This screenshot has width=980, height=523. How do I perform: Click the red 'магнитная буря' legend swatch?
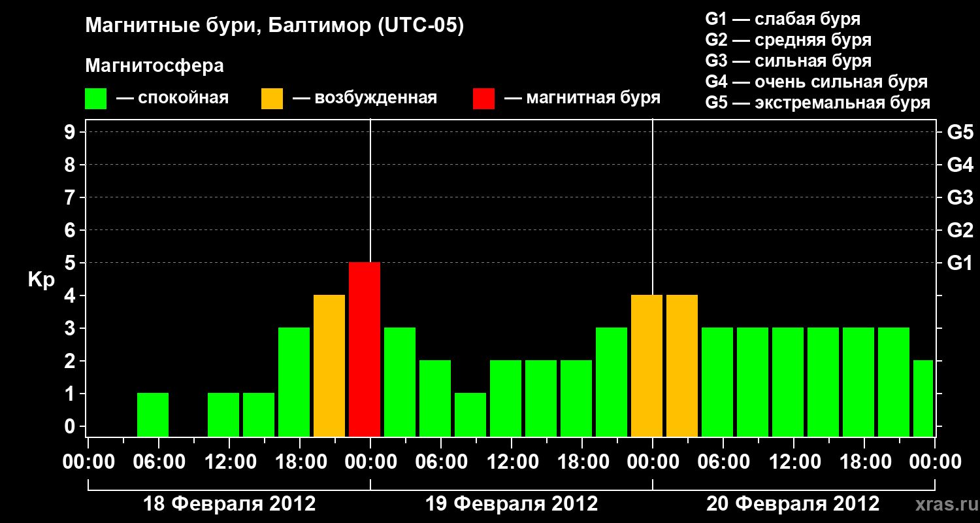tap(483, 99)
